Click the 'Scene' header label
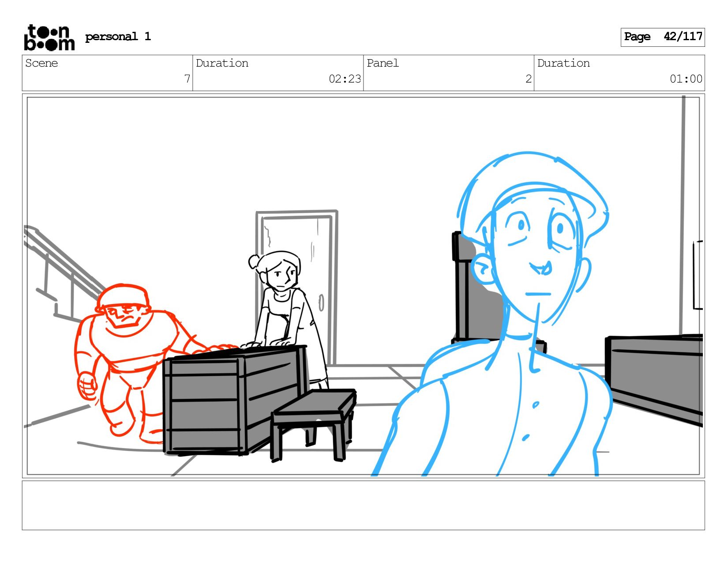 (41, 63)
